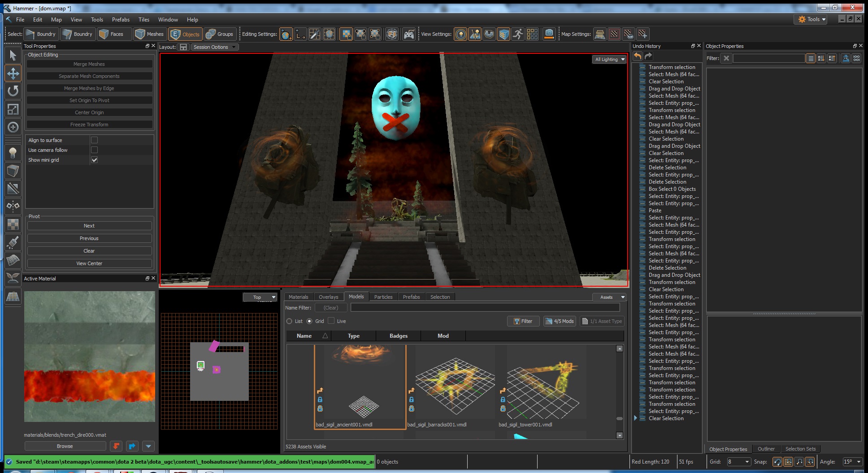Viewport: 868px width, 473px height.
Task: Select the Block cube tool
Action: pos(13,171)
